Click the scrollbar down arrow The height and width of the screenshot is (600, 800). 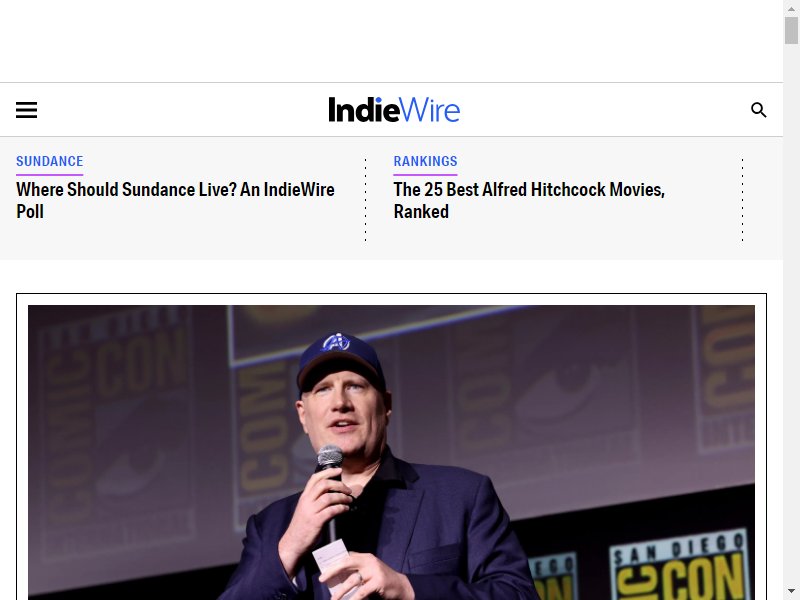(x=791, y=592)
